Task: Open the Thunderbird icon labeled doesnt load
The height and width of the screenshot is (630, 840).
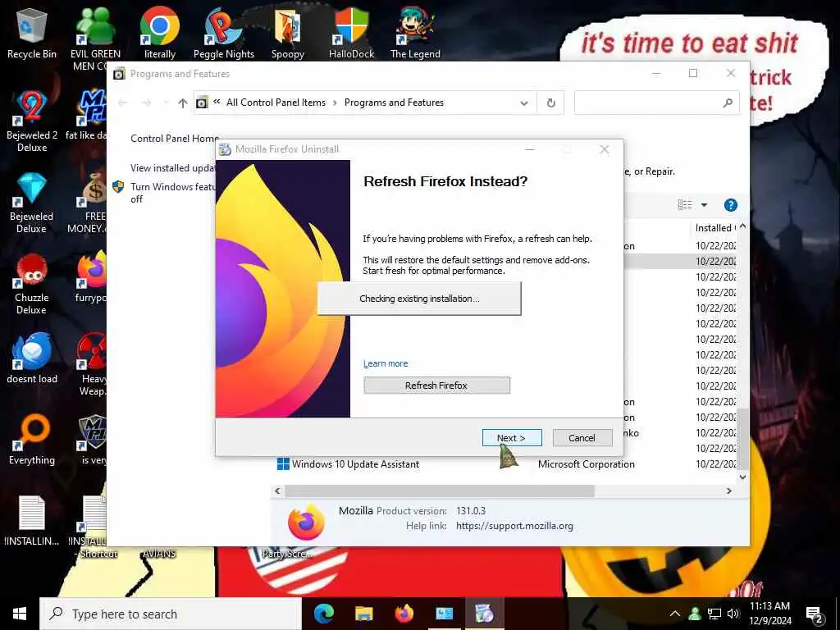Action: tap(32, 358)
